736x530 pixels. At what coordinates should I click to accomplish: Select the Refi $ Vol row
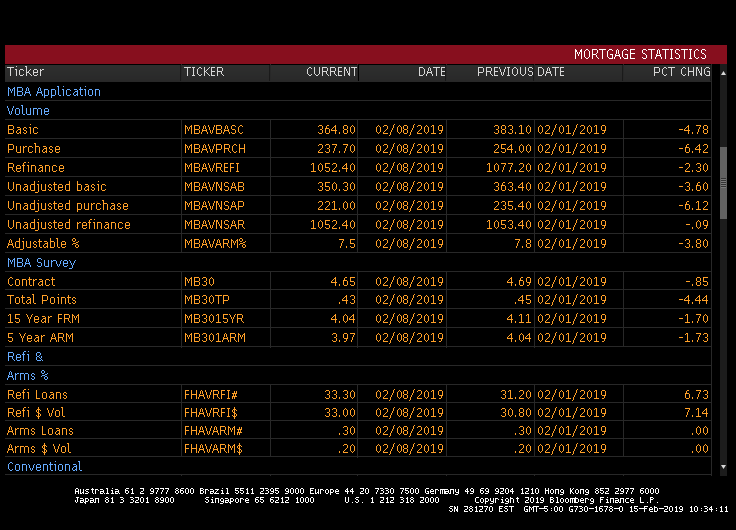[x=358, y=413]
